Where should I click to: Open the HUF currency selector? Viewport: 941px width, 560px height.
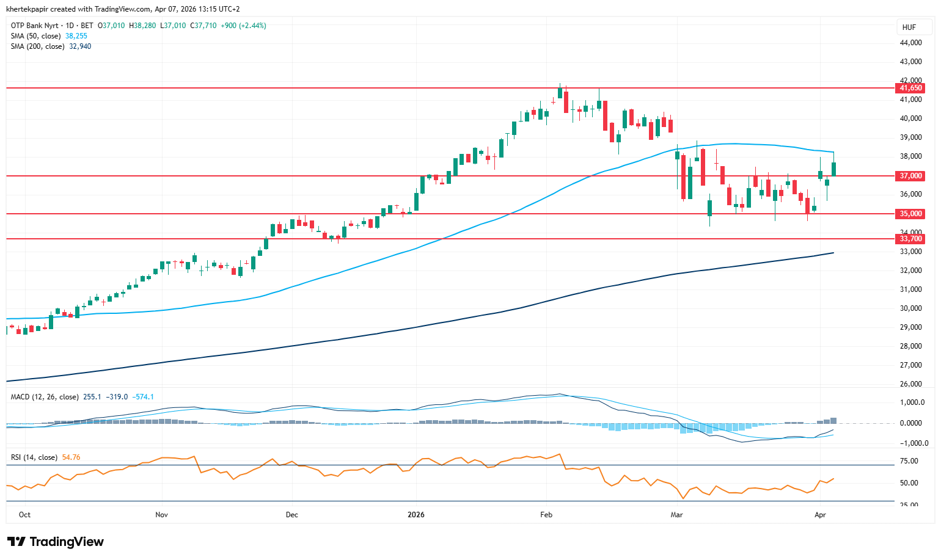[x=909, y=27]
